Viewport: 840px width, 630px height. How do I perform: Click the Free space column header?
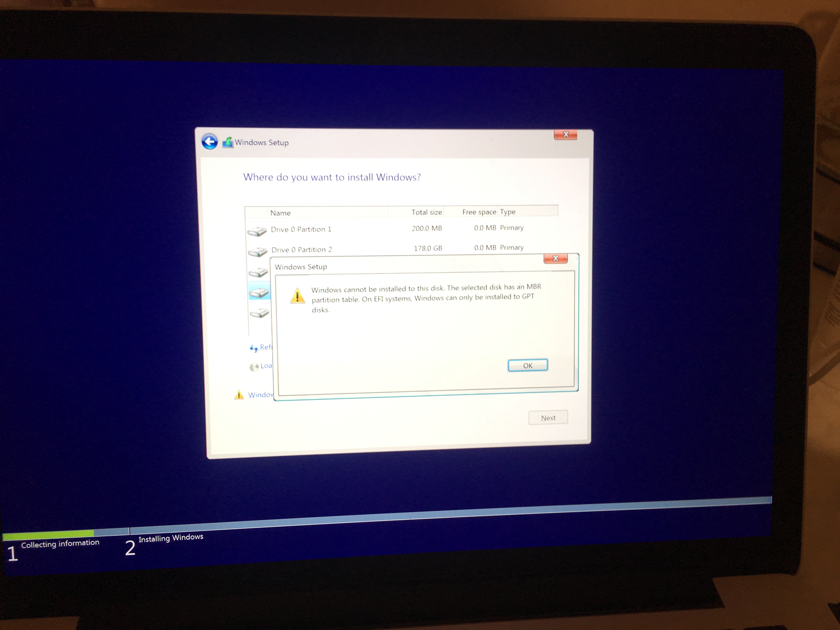point(479,212)
